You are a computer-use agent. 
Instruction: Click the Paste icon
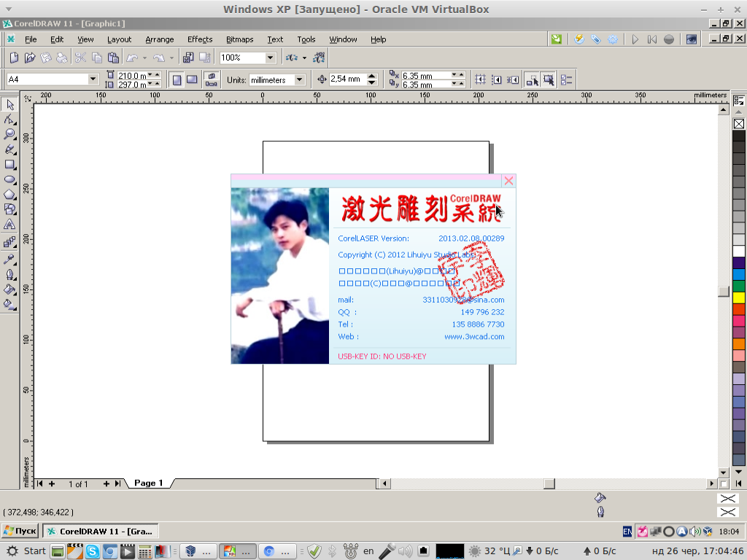(113, 58)
